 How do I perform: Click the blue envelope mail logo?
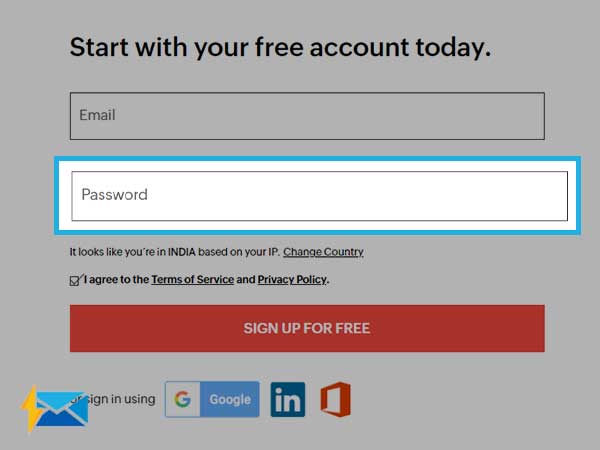pyautogui.click(x=62, y=409)
